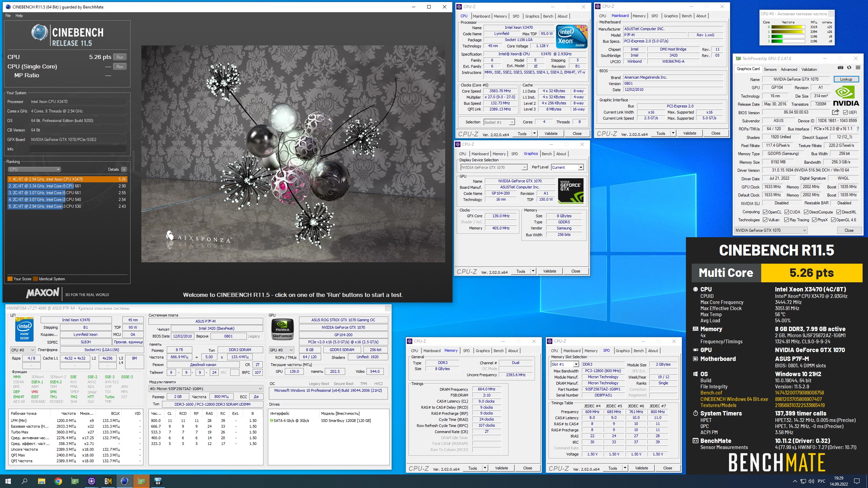Toggle the UEFI checkbox in GPU-Z
868x488 pixels.
(x=845, y=113)
